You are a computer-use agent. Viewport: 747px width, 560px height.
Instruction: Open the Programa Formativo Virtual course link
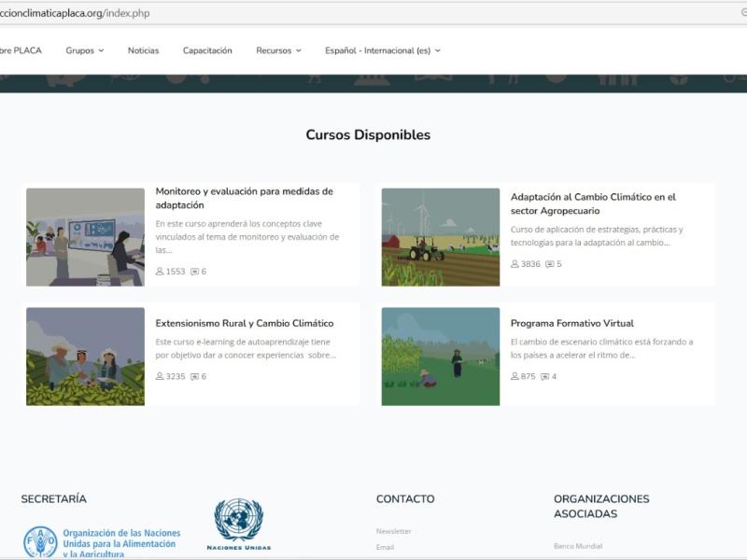point(571,324)
